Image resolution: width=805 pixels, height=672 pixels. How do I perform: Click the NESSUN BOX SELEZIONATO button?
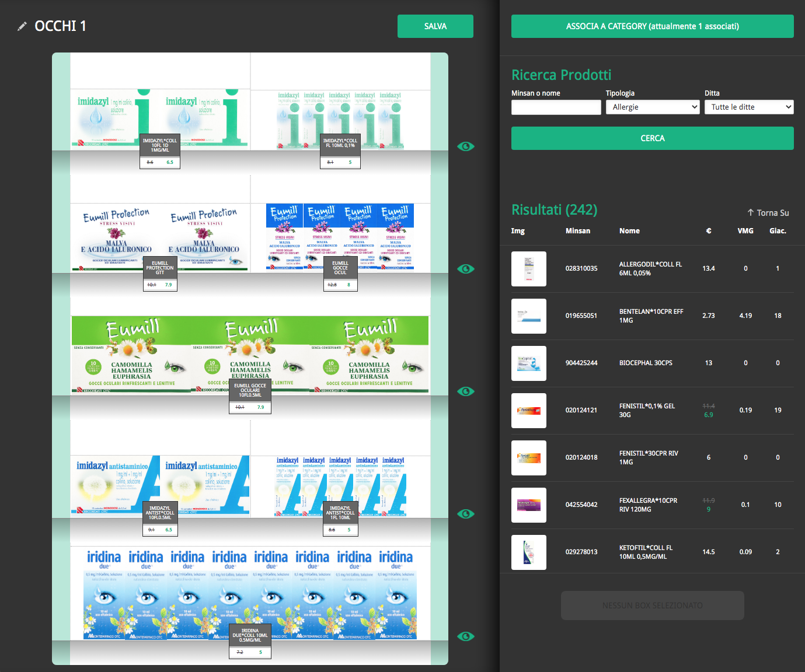coord(653,605)
